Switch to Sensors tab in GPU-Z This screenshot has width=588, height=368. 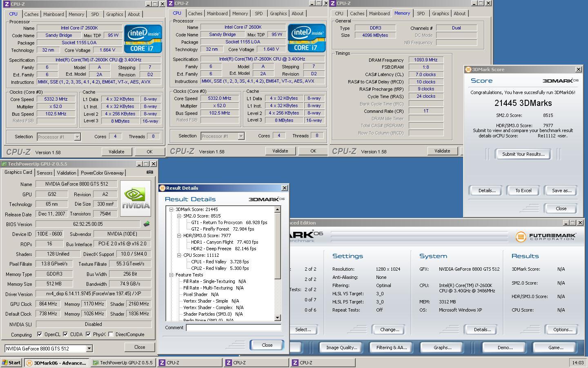(45, 173)
